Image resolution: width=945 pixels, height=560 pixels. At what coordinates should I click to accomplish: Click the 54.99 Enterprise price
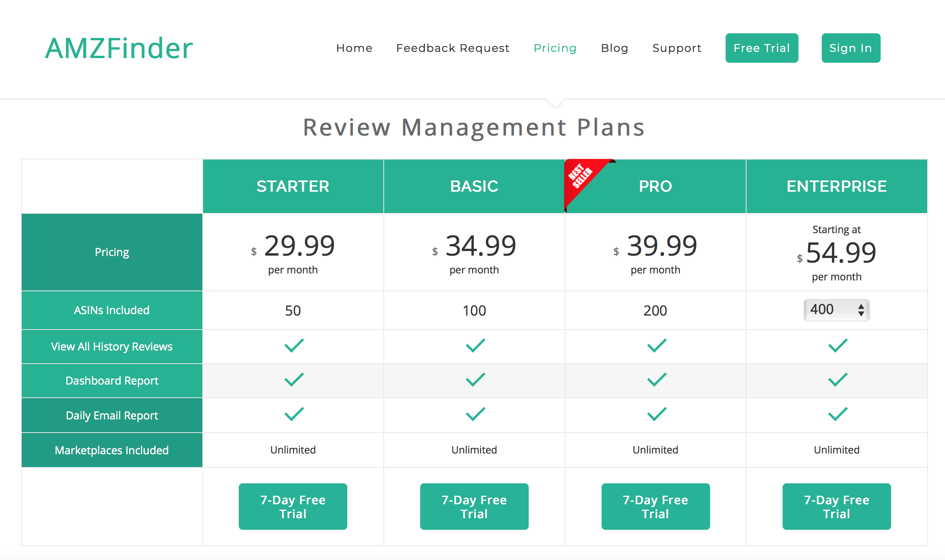click(x=841, y=253)
